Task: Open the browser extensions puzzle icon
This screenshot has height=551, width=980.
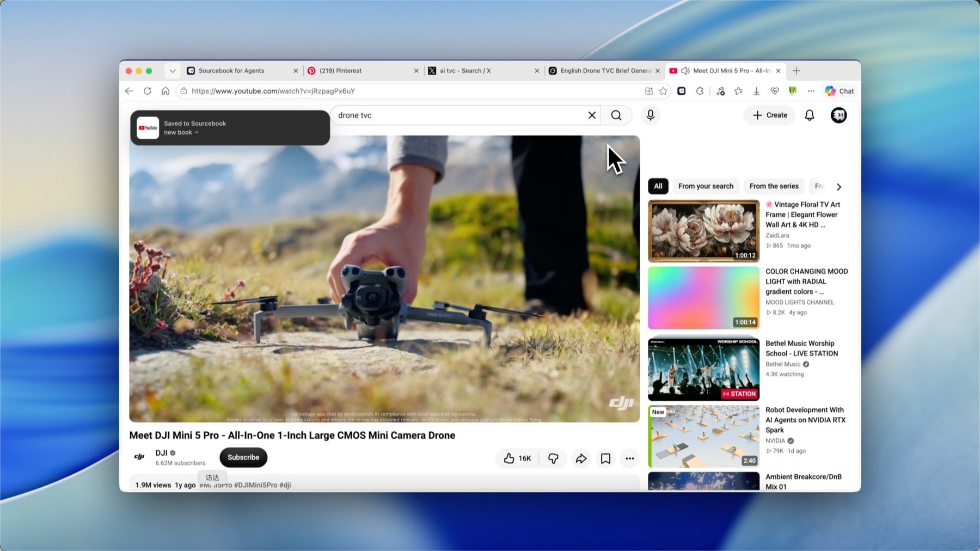Action: pos(700,91)
